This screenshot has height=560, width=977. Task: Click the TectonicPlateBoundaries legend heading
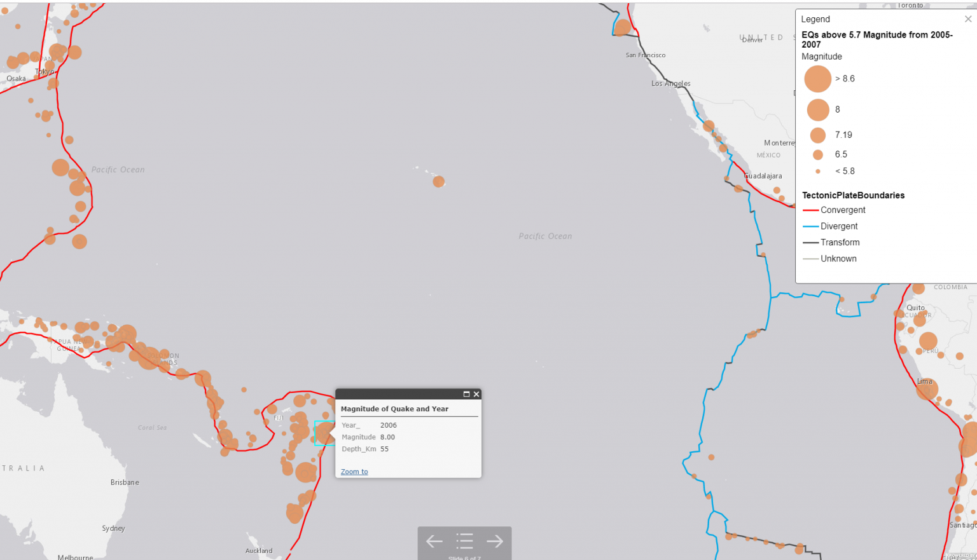click(x=854, y=195)
